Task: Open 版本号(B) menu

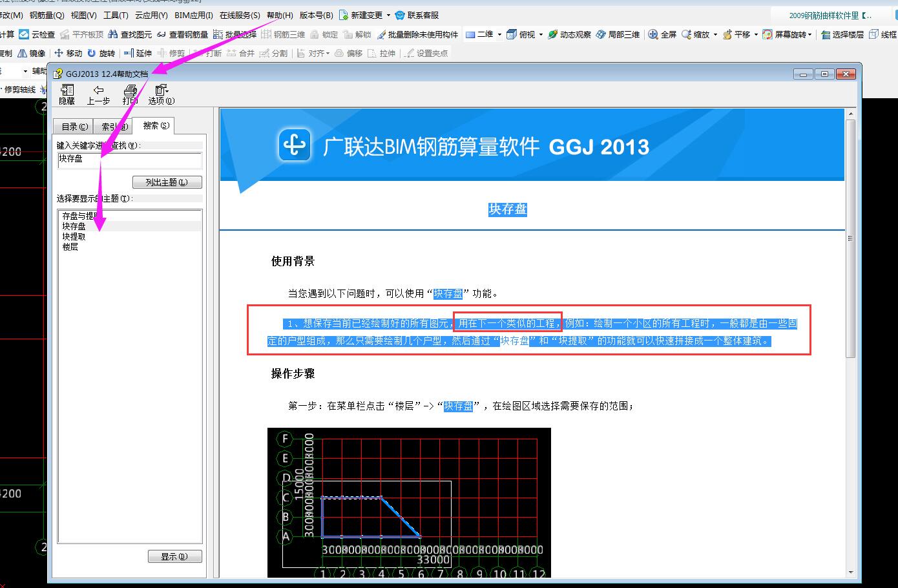Action: 317,15
